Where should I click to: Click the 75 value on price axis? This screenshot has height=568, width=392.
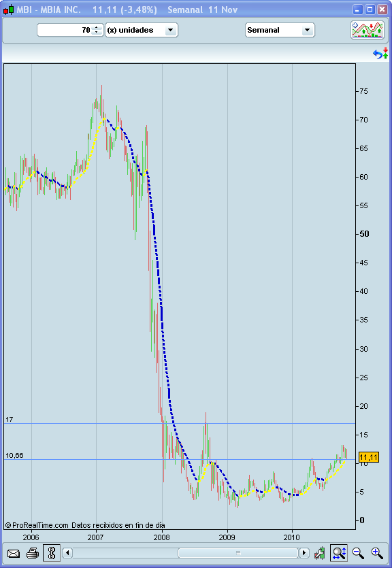click(x=363, y=91)
